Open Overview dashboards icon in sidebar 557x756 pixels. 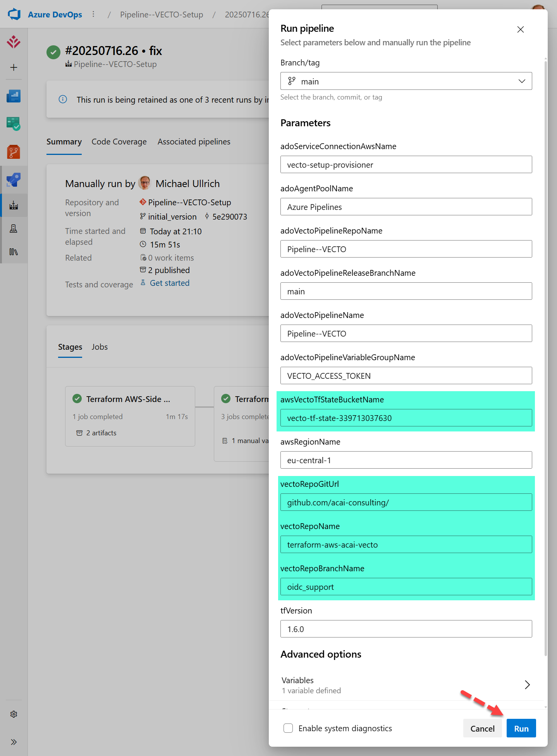(x=14, y=96)
